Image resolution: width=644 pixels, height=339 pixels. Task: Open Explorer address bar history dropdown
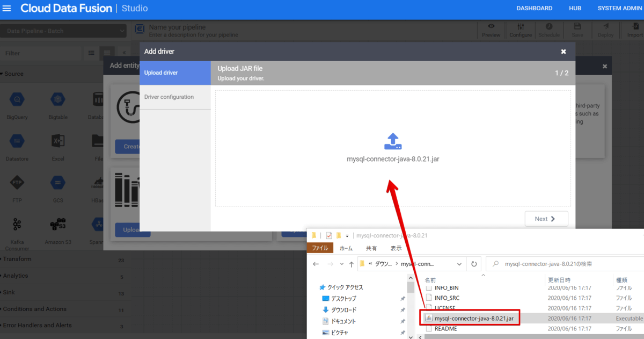[x=459, y=264]
